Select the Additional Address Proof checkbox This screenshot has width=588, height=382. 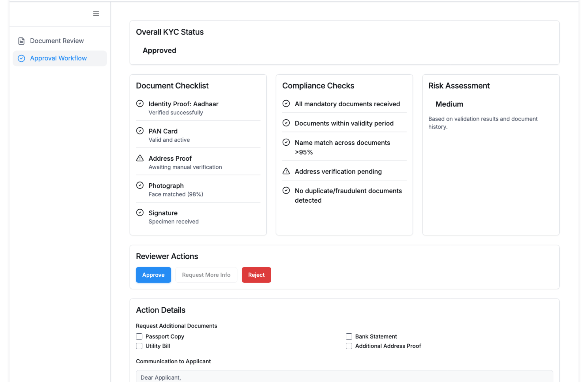[349, 346]
